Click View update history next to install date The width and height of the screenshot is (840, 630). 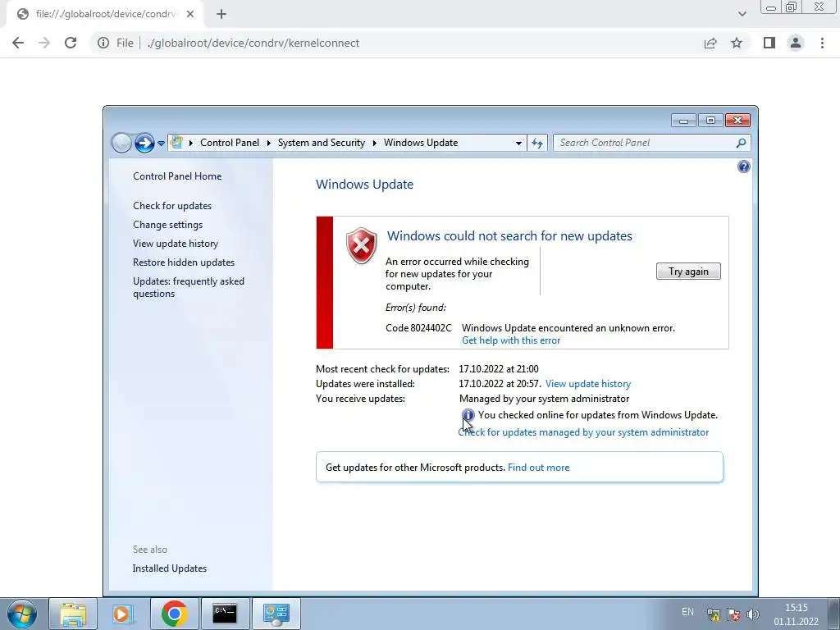click(587, 384)
